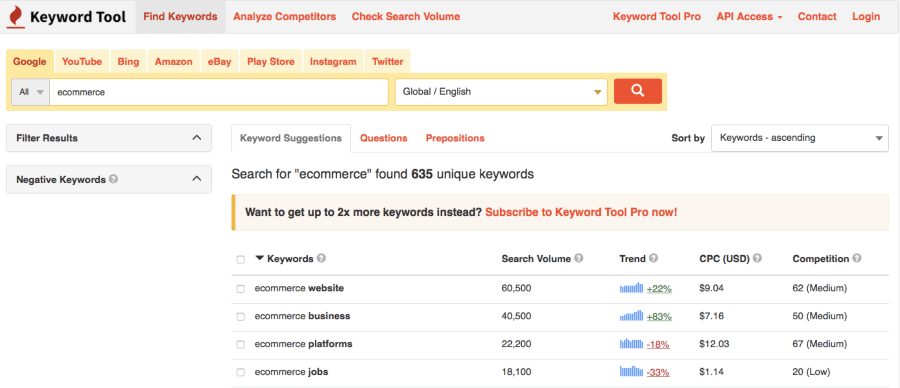Click help icon beside Trend header
This screenshot has height=388, width=900.
(653, 258)
